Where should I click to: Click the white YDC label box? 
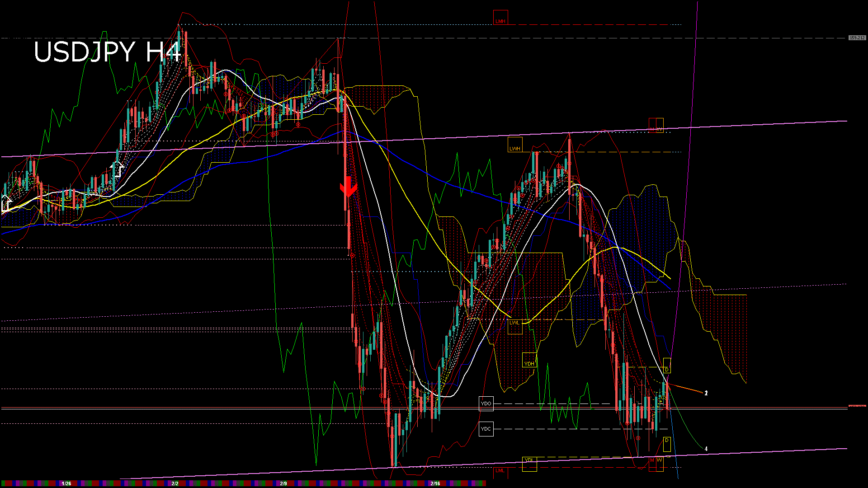(x=486, y=429)
